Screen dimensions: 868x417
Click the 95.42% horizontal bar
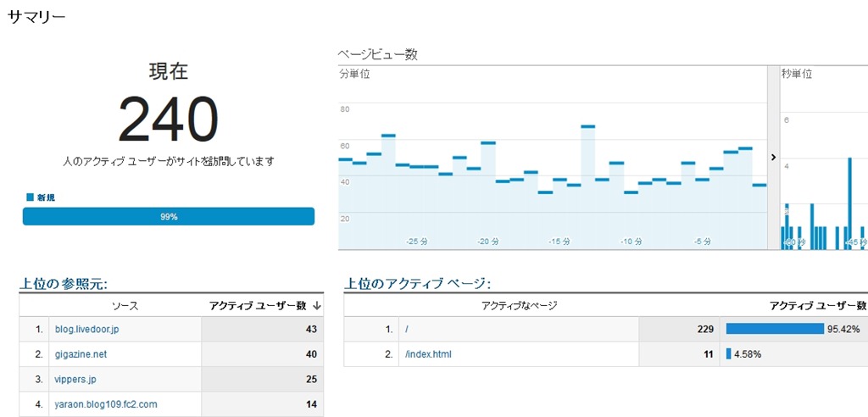(775, 329)
